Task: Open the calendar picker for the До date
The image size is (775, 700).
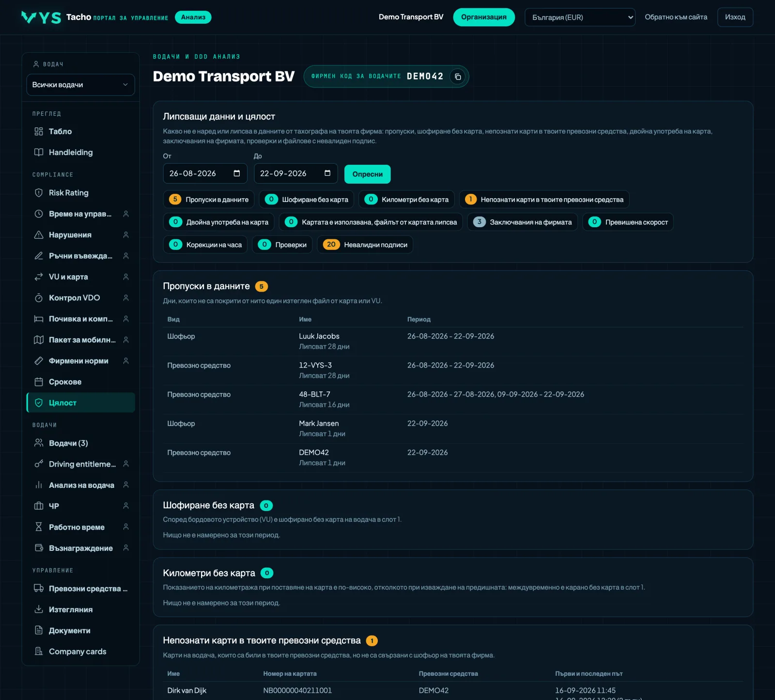Action: point(327,173)
